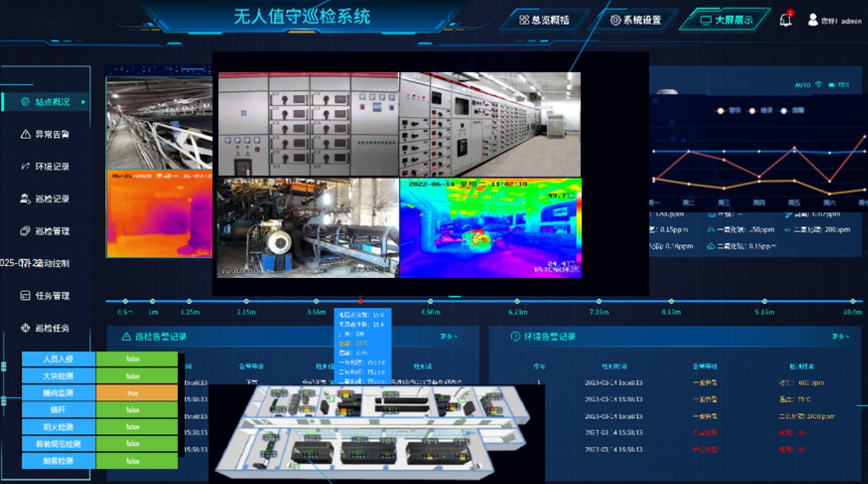Toggle the 烟雾检测 false status cell
Viewport: 868px width, 484px height.
(137, 460)
